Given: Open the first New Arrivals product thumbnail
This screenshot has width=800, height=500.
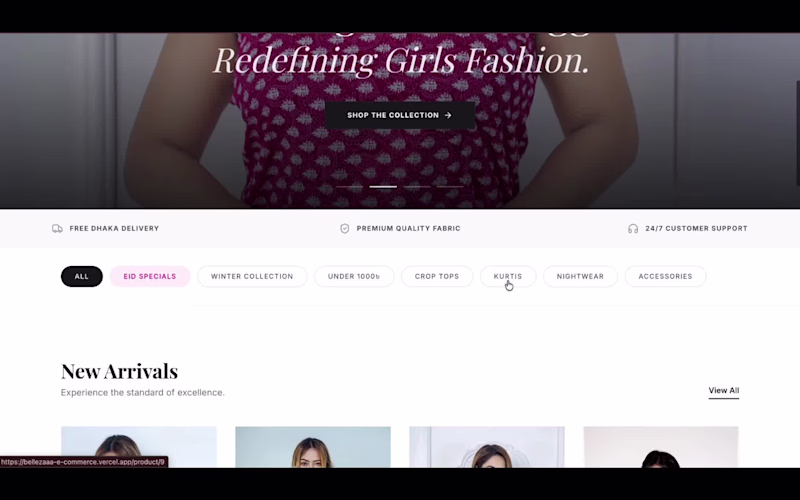Looking at the screenshot, I should pos(139,447).
